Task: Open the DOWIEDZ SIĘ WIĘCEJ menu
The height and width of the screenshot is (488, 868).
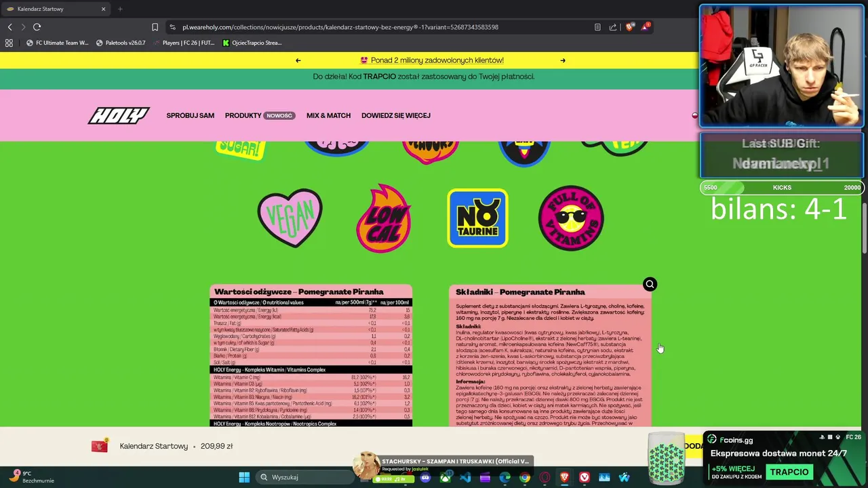Action: click(x=396, y=115)
